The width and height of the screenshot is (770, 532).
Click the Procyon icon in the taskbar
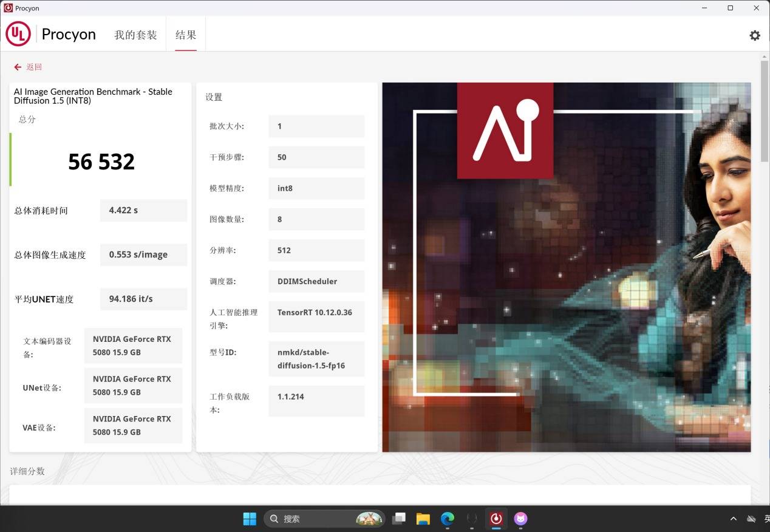click(x=496, y=519)
